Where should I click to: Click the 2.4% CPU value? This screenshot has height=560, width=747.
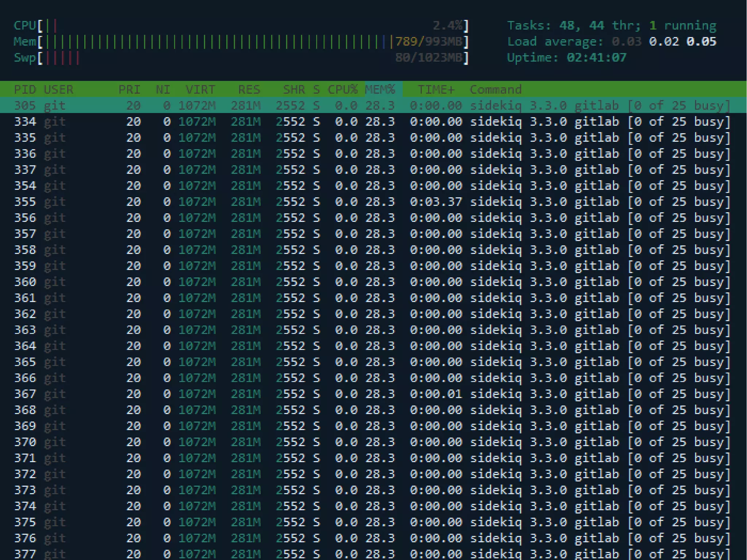(448, 26)
